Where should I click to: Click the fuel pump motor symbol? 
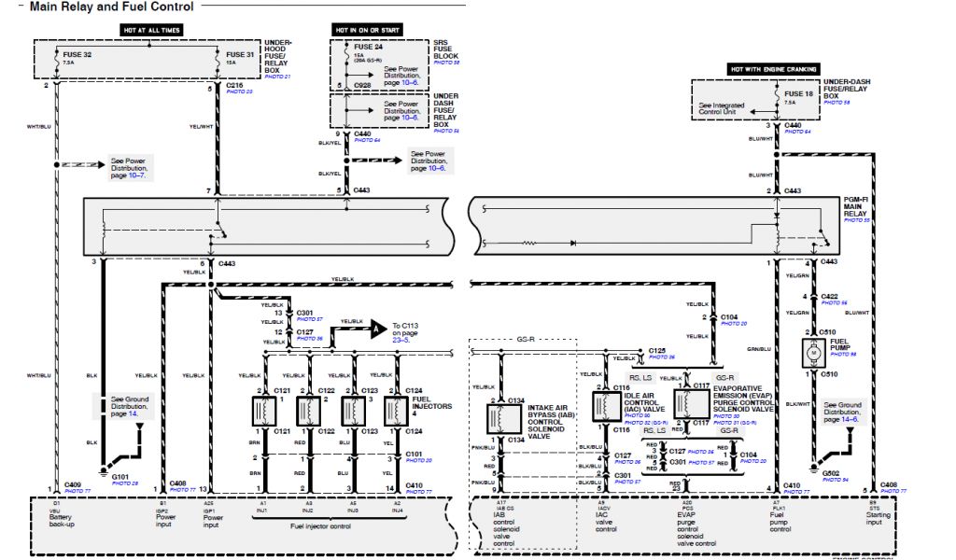(809, 351)
